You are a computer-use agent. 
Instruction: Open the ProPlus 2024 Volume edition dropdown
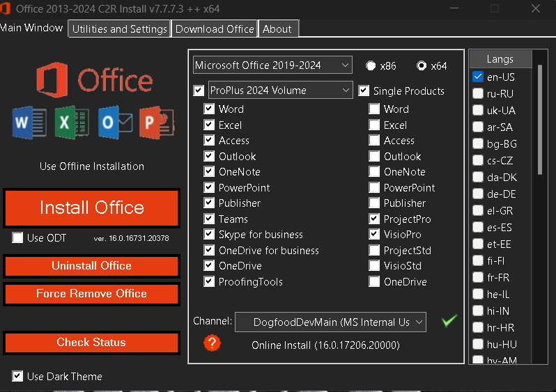[281, 91]
